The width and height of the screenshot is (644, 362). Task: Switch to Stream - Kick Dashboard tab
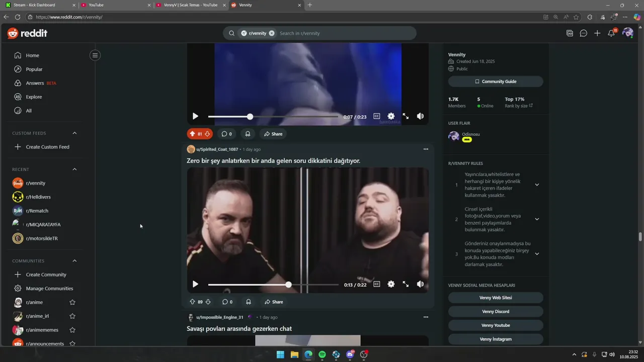click(40, 5)
